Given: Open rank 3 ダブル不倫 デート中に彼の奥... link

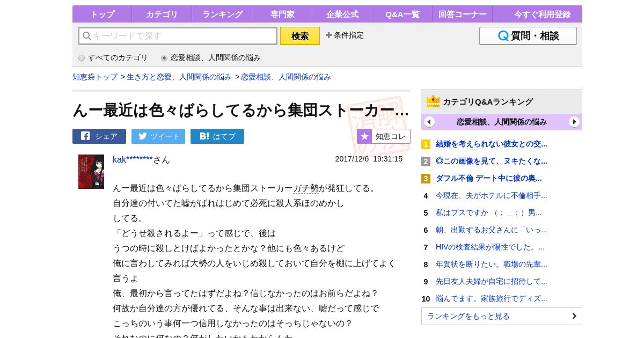Looking at the screenshot, I should [x=489, y=178].
